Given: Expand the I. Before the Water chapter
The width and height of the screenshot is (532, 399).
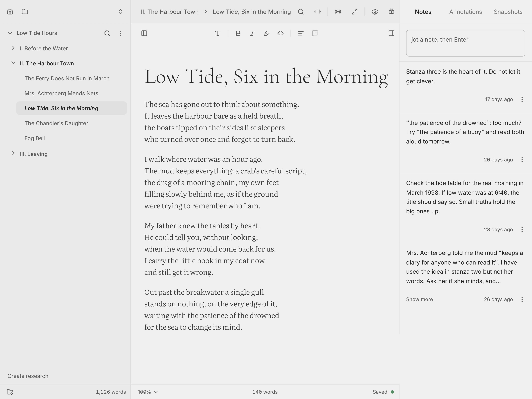Looking at the screenshot, I should pos(13,48).
